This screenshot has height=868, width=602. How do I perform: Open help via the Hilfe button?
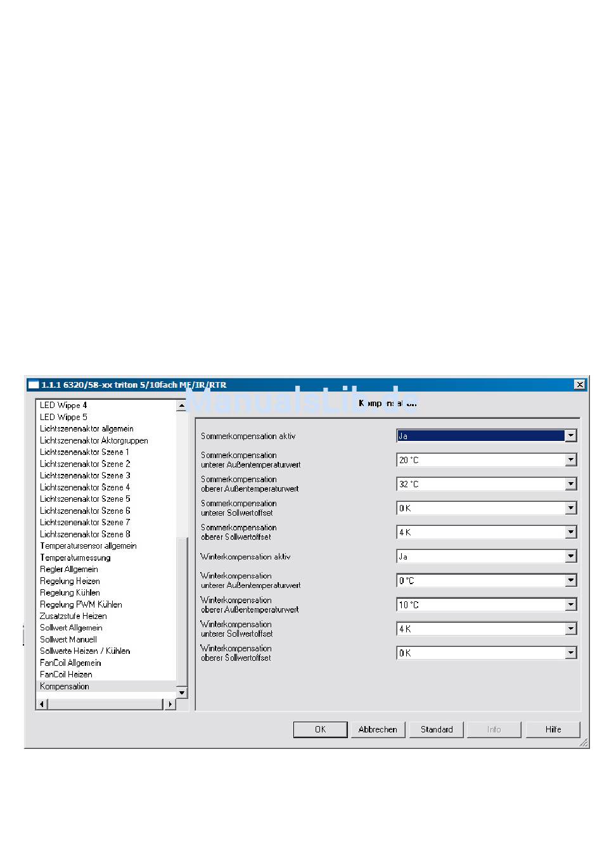(553, 729)
